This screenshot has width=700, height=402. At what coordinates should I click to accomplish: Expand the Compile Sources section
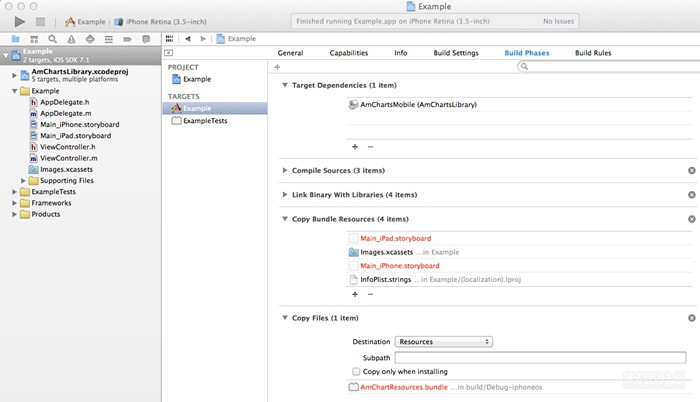pos(284,170)
